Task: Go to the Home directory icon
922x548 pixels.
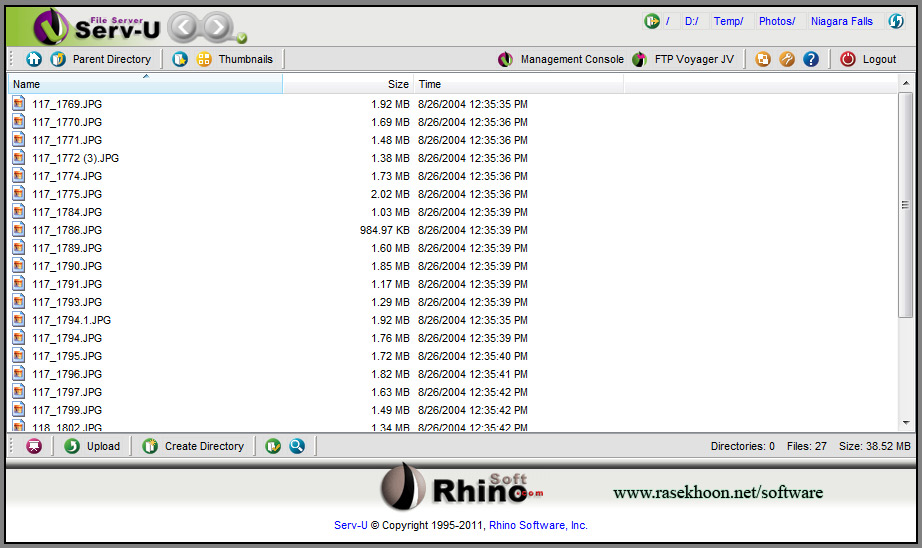Action: (34, 59)
